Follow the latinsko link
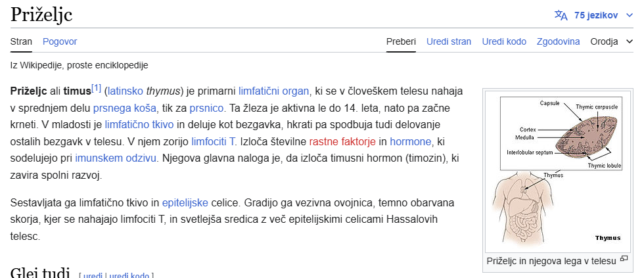 point(126,91)
